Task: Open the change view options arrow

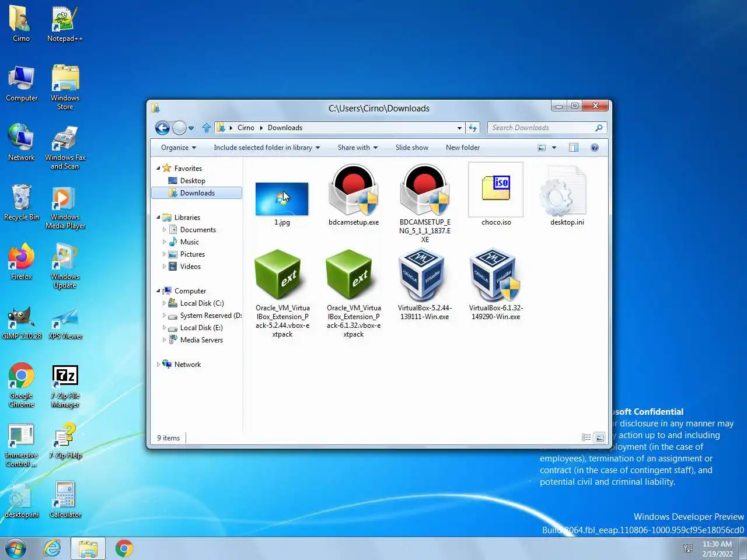Action: [554, 148]
